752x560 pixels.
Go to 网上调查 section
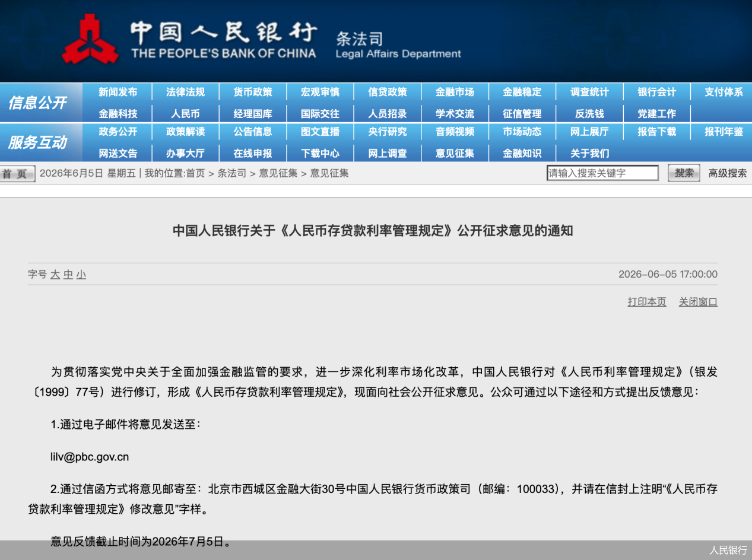tap(388, 154)
